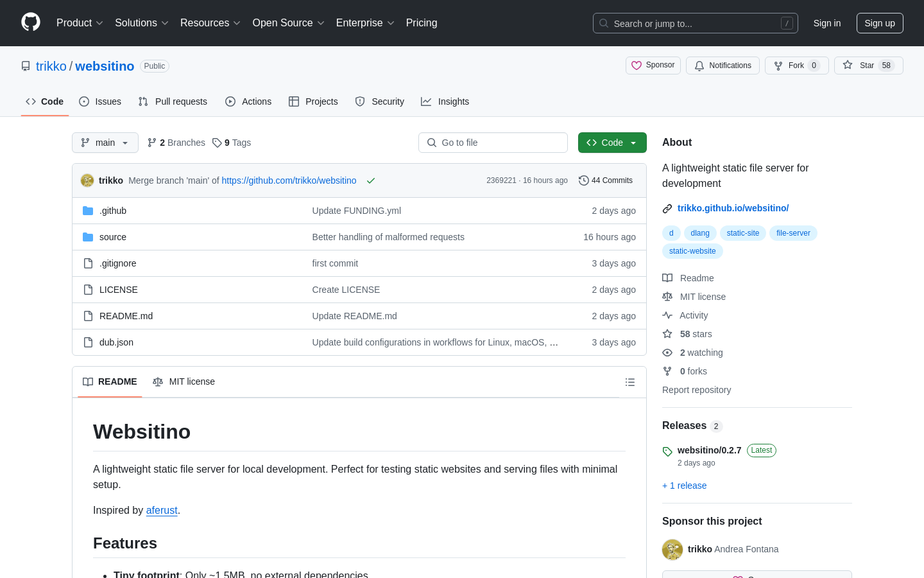The image size is (924, 578).
Task: Open the websitino repository name link
Action: 105,66
